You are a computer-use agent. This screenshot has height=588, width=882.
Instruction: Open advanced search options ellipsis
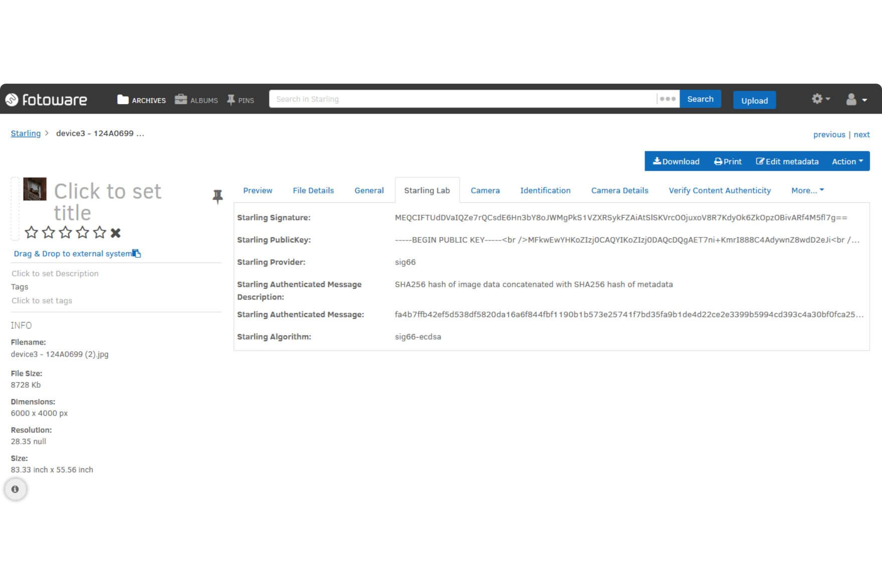[668, 99]
